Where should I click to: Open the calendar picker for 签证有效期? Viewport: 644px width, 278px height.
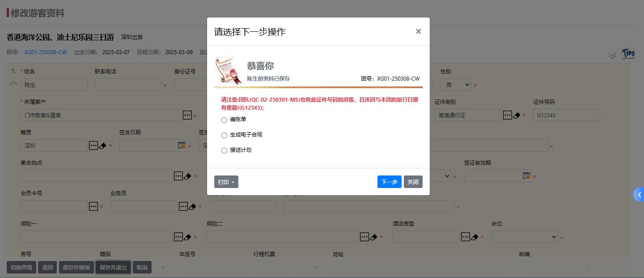(x=526, y=176)
